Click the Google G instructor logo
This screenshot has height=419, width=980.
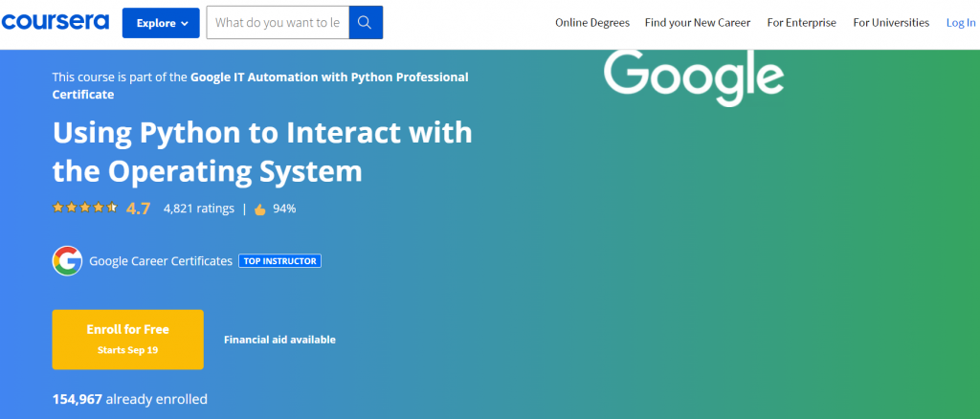68,261
